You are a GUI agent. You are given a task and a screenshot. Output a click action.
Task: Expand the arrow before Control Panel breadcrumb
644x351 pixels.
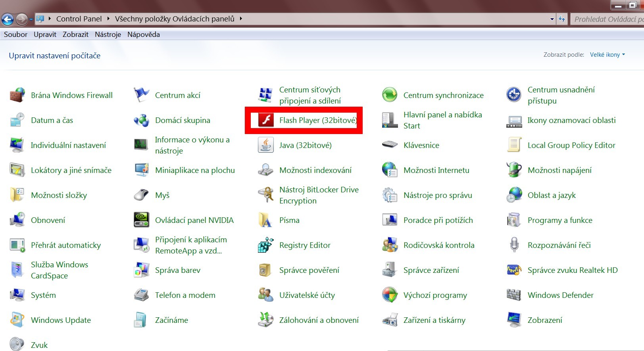coord(50,19)
